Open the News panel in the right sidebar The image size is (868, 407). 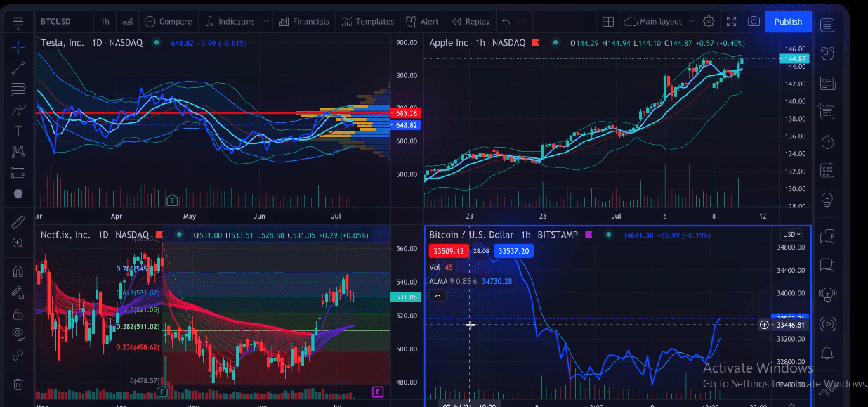827,84
